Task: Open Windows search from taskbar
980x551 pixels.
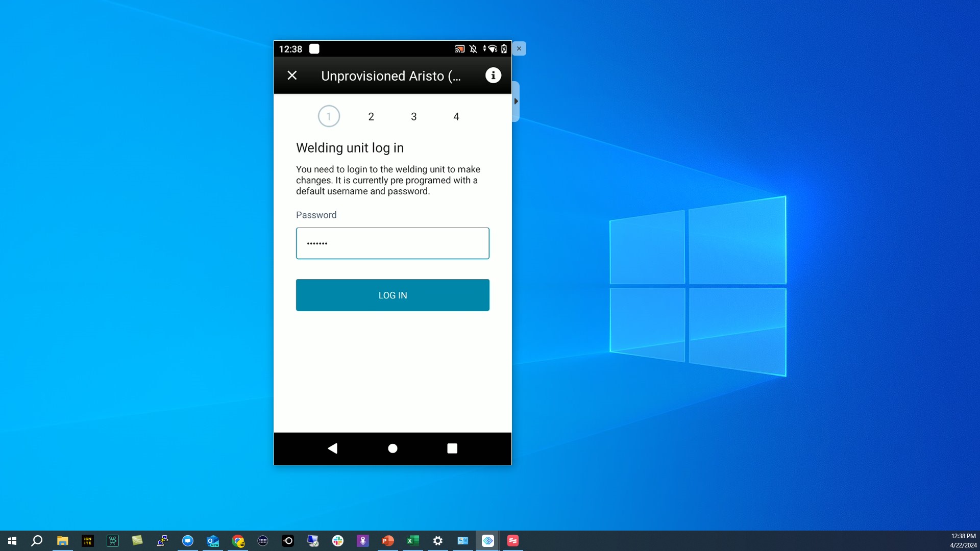Action: (x=37, y=541)
